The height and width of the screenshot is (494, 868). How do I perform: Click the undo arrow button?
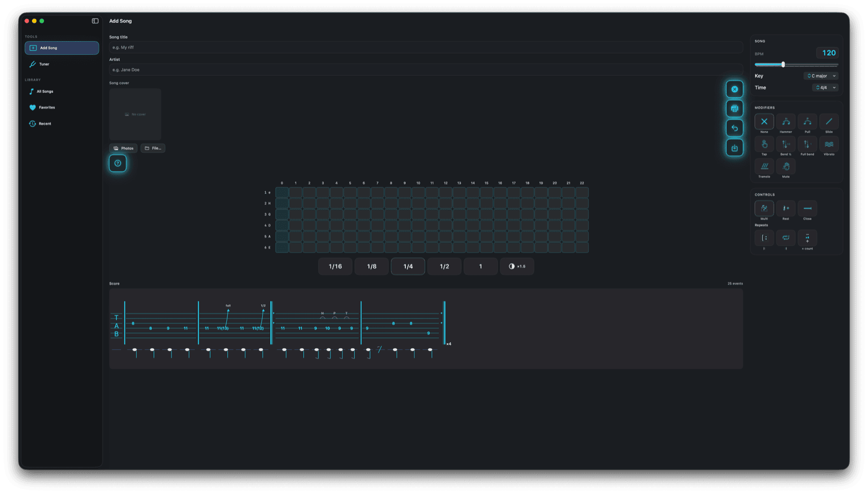point(735,128)
